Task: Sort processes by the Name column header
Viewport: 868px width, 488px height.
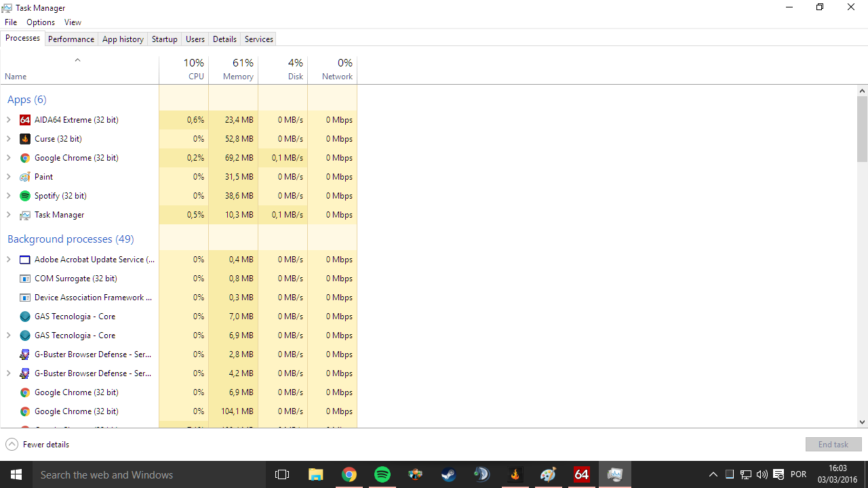Action: 79,69
